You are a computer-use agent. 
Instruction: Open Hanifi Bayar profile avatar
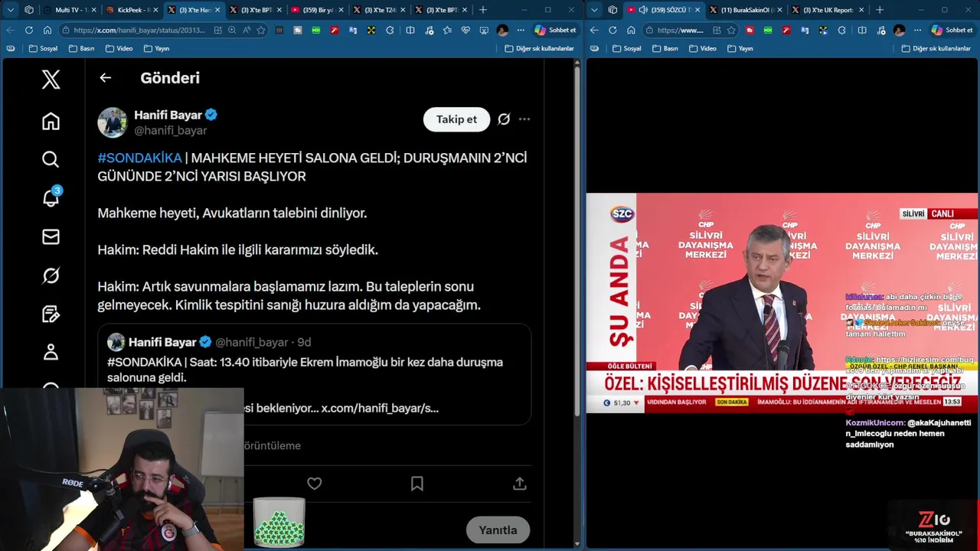[x=113, y=122]
